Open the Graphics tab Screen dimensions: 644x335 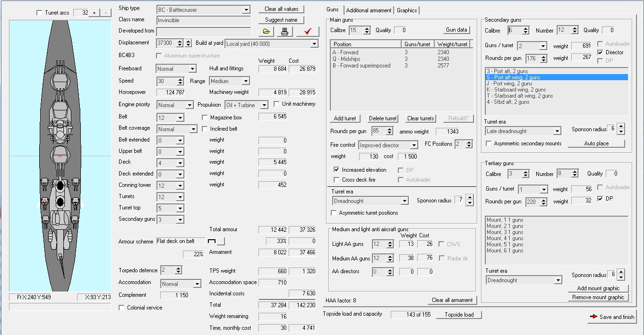(x=407, y=10)
